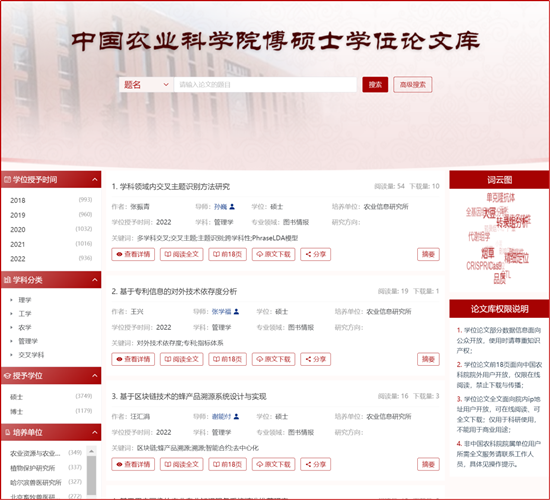Open advisor 孙巍 profile link

221,207
